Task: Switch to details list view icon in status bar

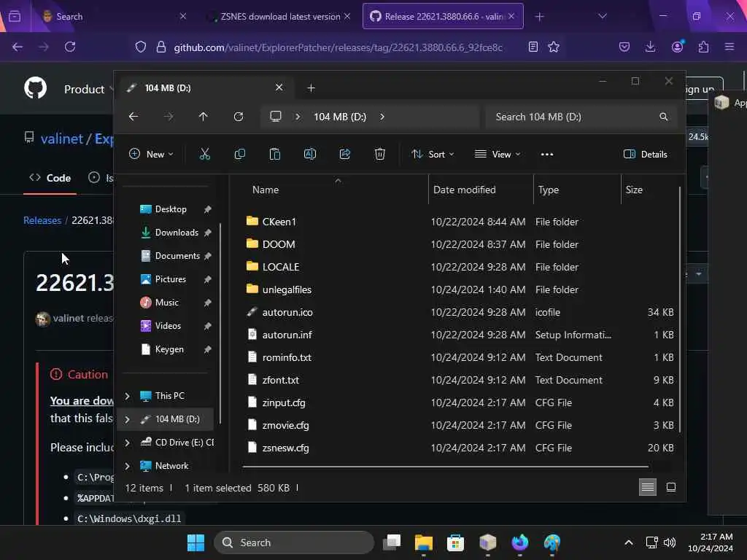Action: pos(648,486)
